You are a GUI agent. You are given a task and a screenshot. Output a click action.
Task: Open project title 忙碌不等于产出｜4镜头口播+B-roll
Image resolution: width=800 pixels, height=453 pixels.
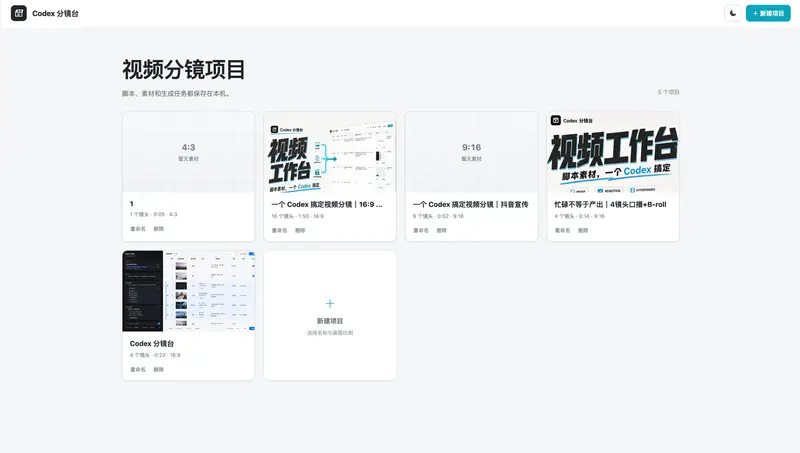(610, 204)
